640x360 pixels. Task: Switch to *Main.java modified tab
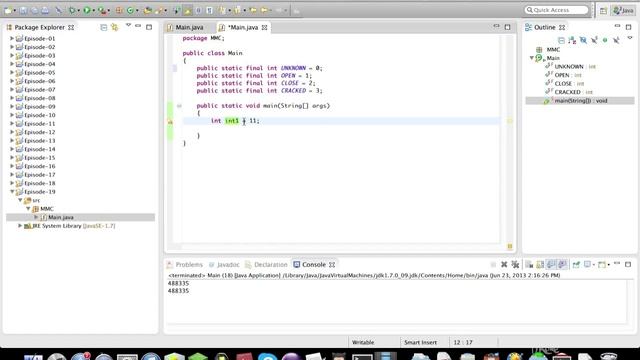click(x=243, y=27)
